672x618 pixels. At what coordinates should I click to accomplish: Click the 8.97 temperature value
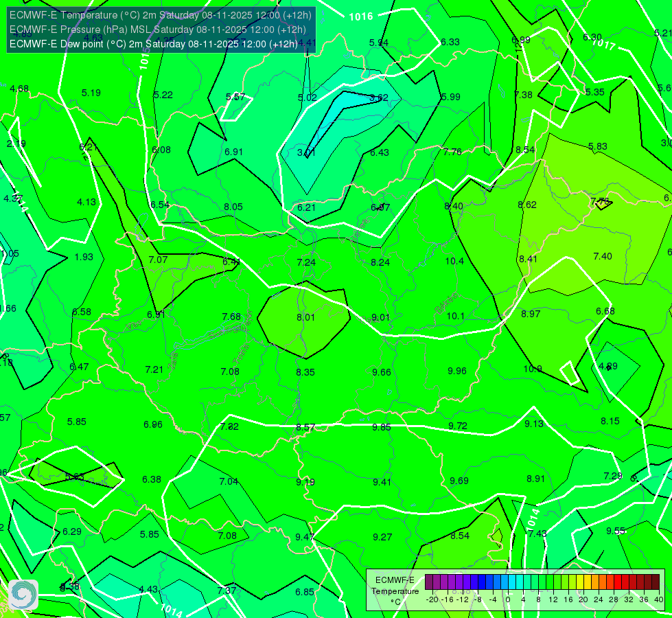pos(531,314)
